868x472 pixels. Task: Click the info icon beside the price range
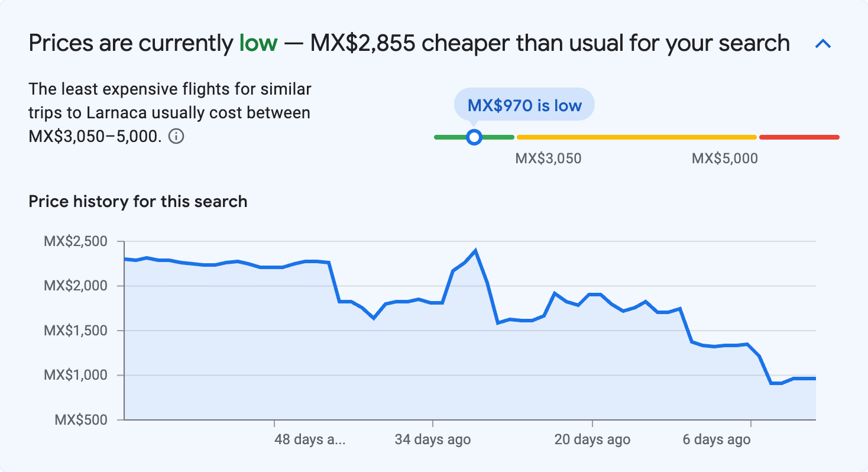click(x=177, y=136)
